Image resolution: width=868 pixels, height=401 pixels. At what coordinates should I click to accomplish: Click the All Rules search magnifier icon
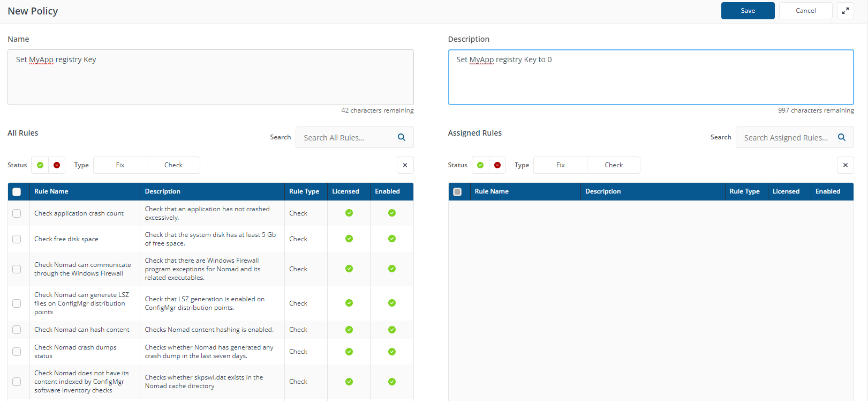point(402,137)
